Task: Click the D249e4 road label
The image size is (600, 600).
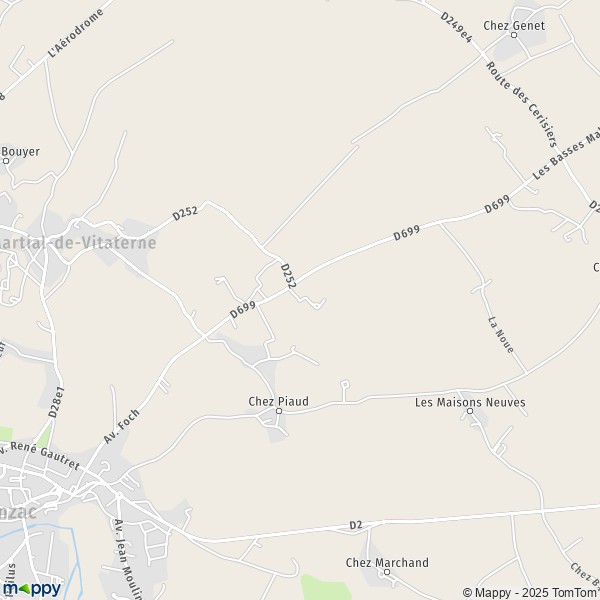Action: (x=456, y=27)
